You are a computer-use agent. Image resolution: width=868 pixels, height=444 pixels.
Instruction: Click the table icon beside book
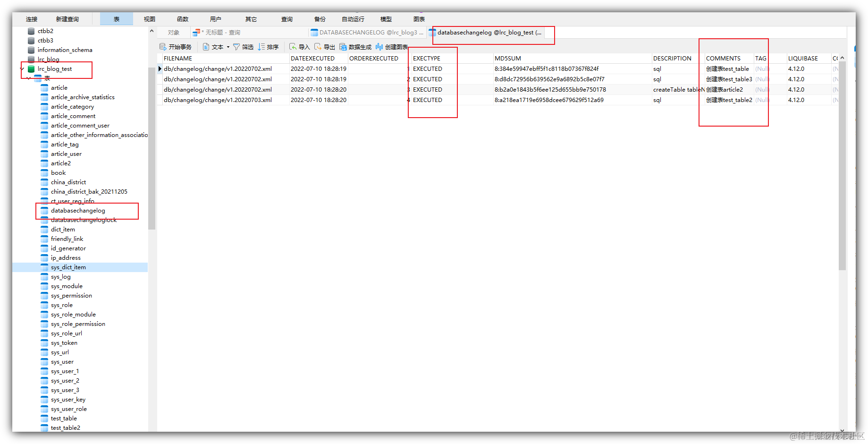click(44, 173)
